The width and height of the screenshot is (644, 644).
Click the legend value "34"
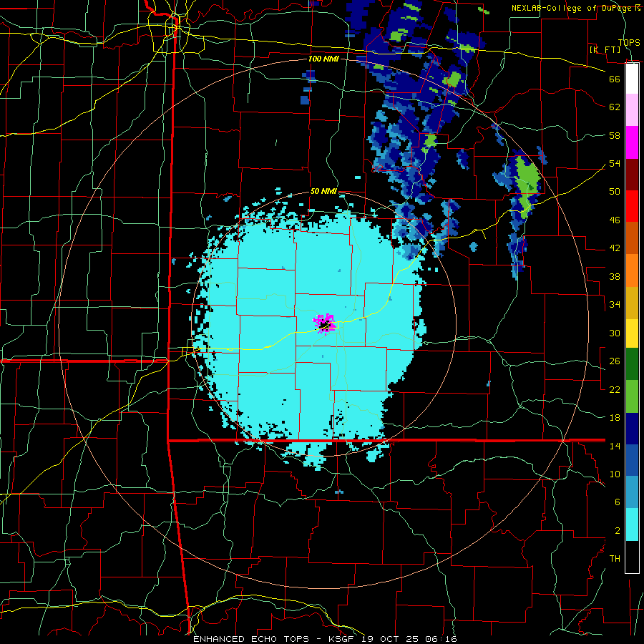click(615, 305)
